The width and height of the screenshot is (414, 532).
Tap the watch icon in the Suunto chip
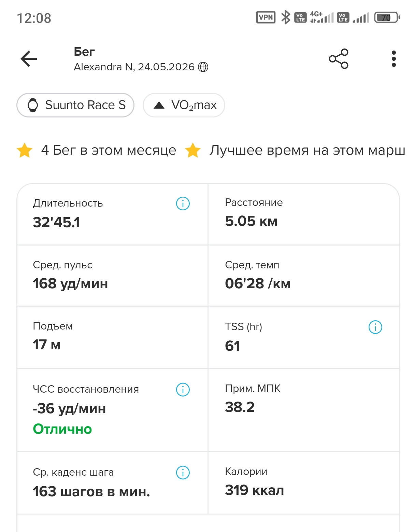coord(33,105)
